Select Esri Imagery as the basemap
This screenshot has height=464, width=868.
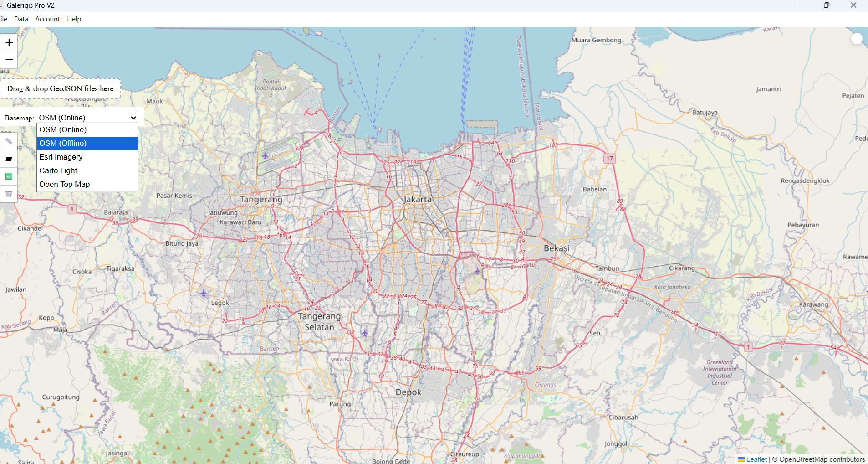61,157
